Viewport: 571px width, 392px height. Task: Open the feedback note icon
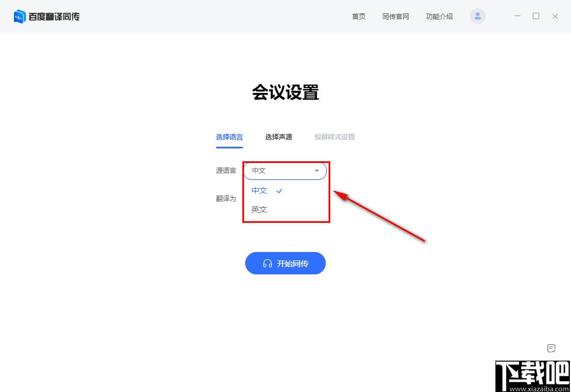click(551, 348)
